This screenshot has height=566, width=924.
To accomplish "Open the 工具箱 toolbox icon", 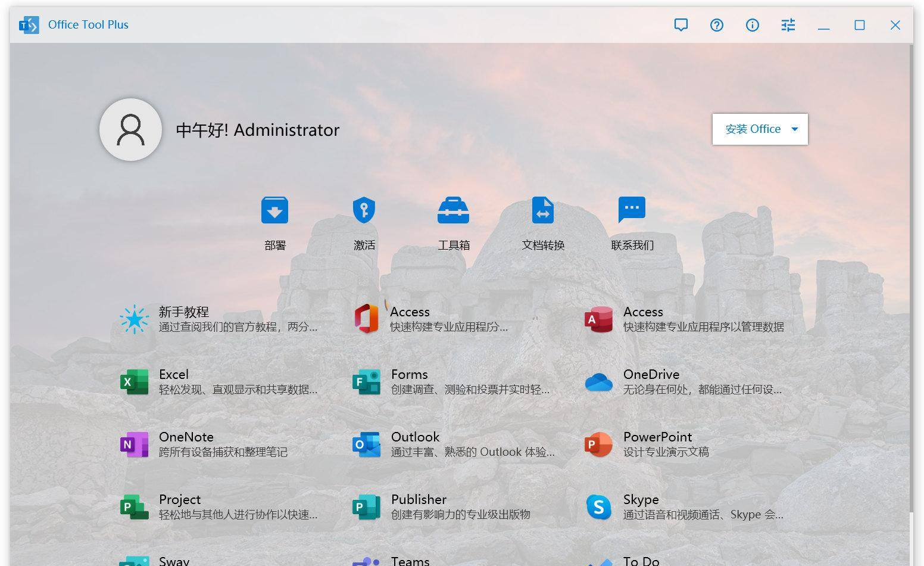I will pyautogui.click(x=453, y=211).
